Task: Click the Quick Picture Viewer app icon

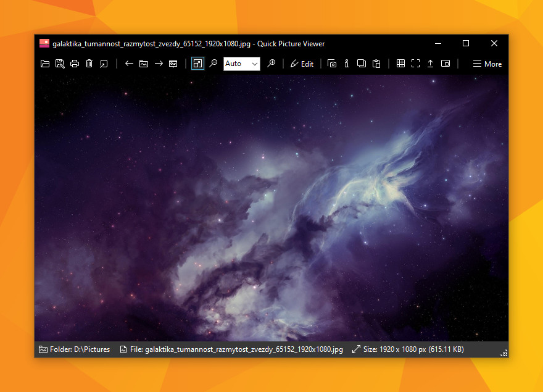Action: pos(44,44)
